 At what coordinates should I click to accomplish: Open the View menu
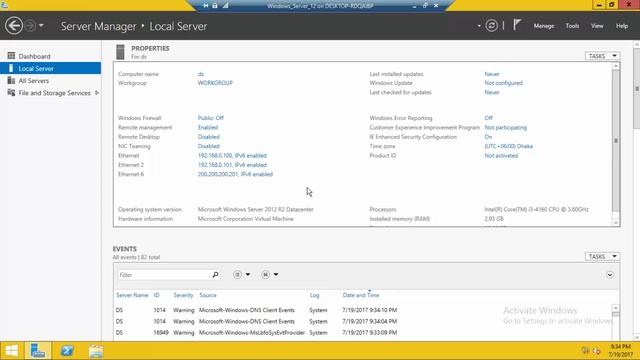597,26
